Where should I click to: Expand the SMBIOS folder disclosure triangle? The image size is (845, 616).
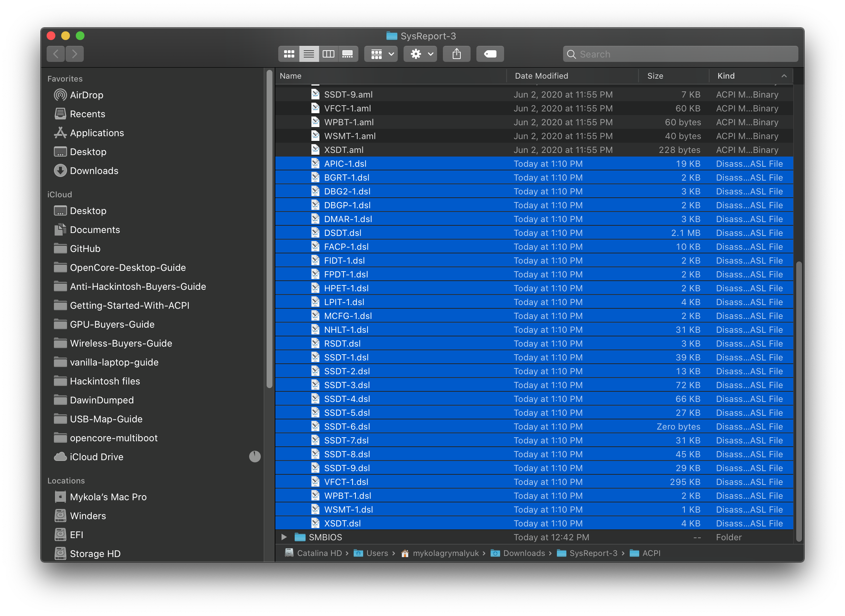[x=284, y=537]
